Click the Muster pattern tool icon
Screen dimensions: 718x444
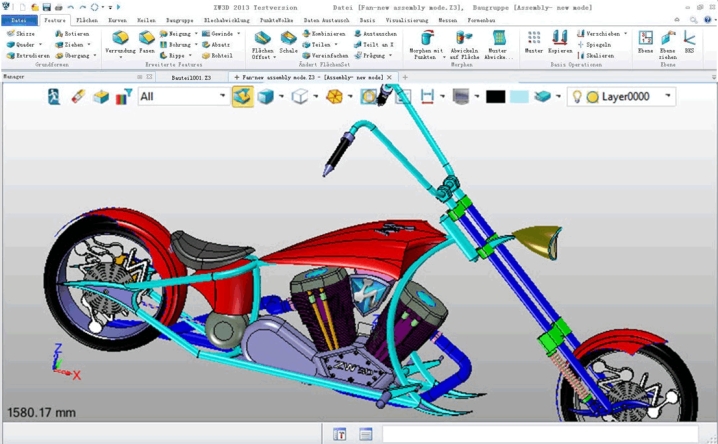(x=534, y=41)
